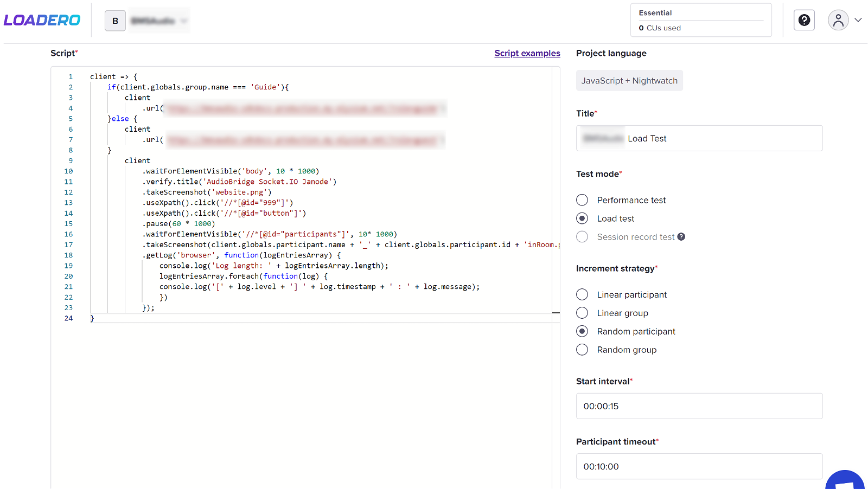The width and height of the screenshot is (868, 489).
Task: Open the chat widget bubble
Action: click(845, 481)
